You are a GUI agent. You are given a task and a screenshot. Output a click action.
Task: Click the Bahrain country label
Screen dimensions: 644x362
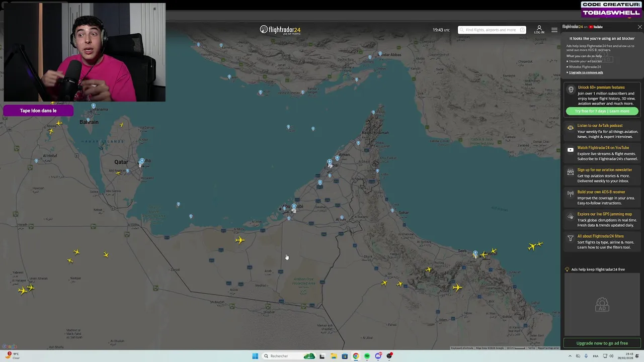(x=89, y=122)
